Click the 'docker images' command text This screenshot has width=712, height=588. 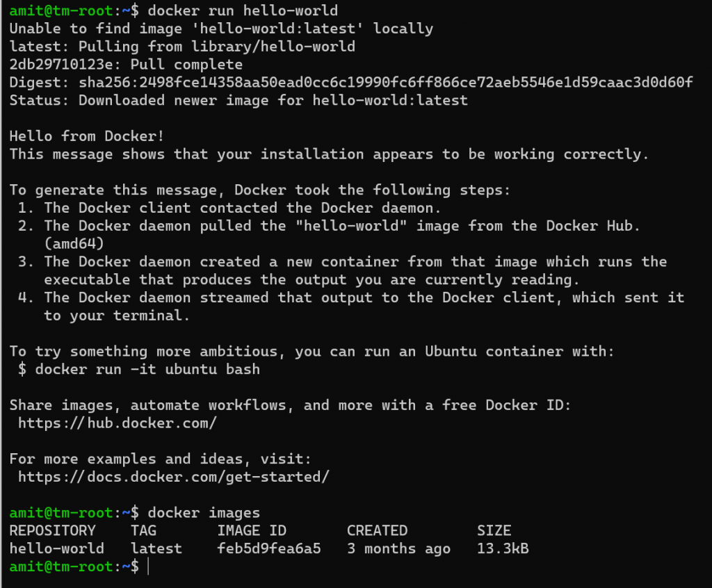point(204,513)
